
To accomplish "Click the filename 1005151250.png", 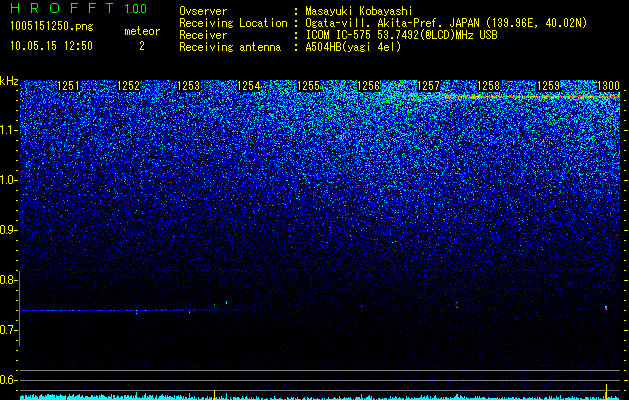I will pos(52,26).
